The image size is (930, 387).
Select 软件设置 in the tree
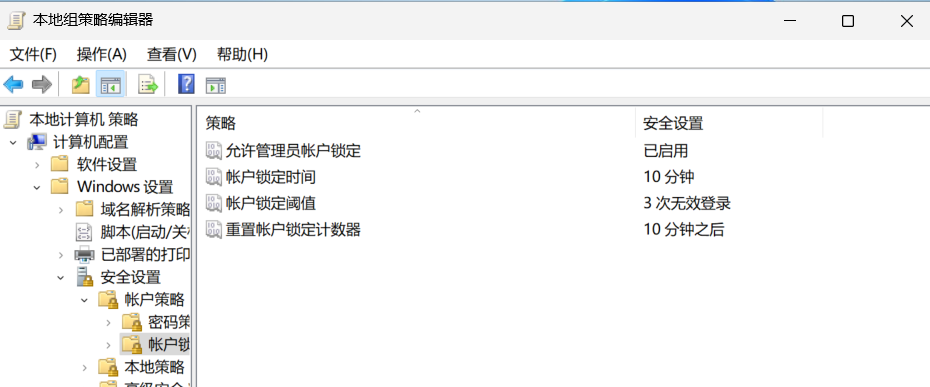pos(107,164)
